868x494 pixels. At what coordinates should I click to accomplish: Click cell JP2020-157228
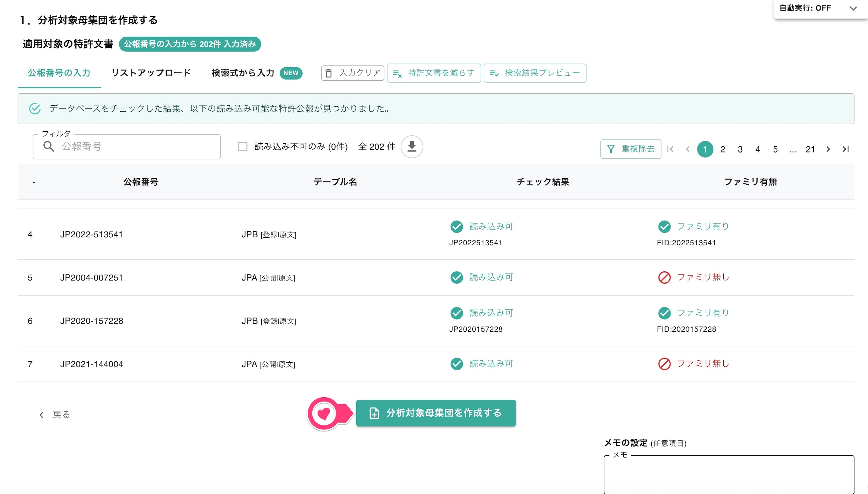[x=92, y=321]
